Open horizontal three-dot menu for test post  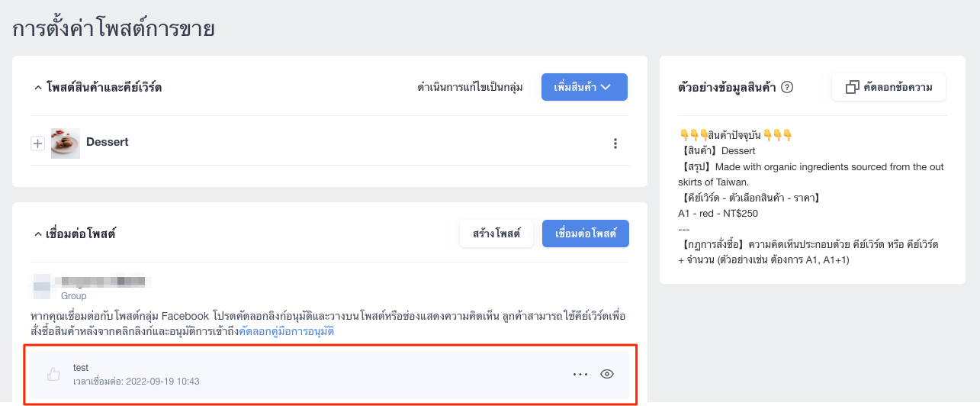(580, 374)
